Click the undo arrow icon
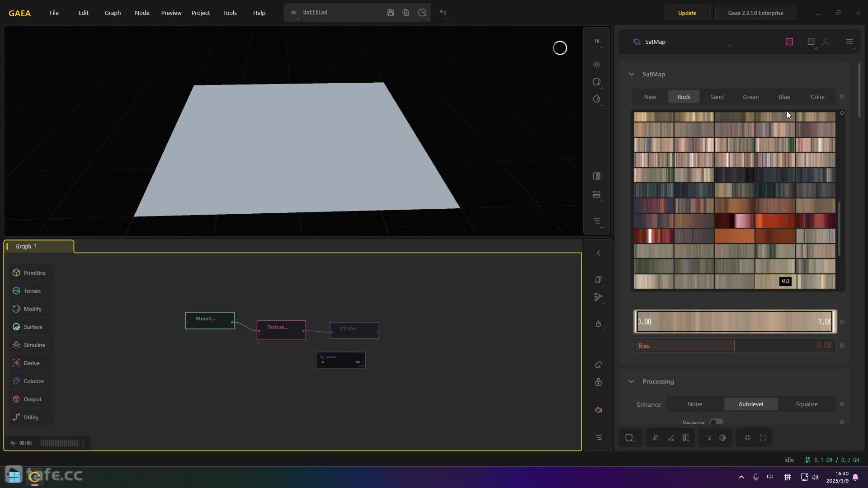This screenshot has height=488, width=868. (443, 13)
